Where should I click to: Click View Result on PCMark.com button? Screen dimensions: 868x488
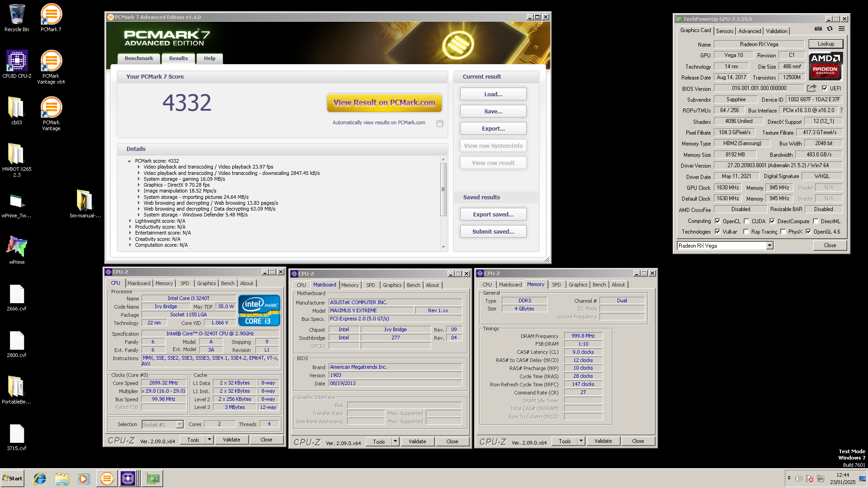(384, 103)
